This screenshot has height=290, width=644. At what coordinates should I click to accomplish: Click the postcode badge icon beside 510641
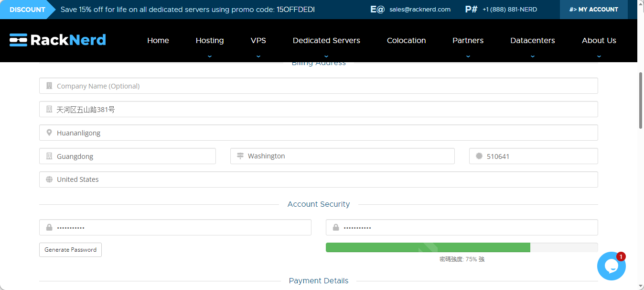click(x=479, y=156)
